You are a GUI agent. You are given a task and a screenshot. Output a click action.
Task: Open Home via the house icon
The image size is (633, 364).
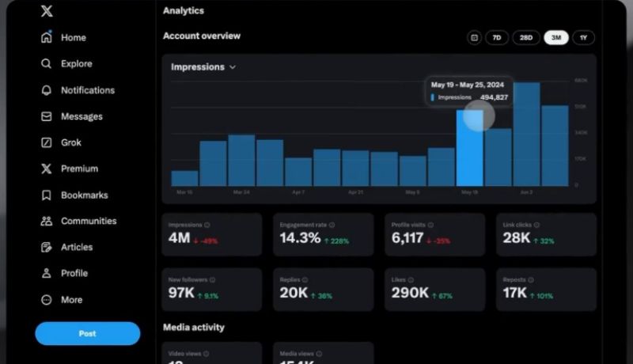pos(47,37)
